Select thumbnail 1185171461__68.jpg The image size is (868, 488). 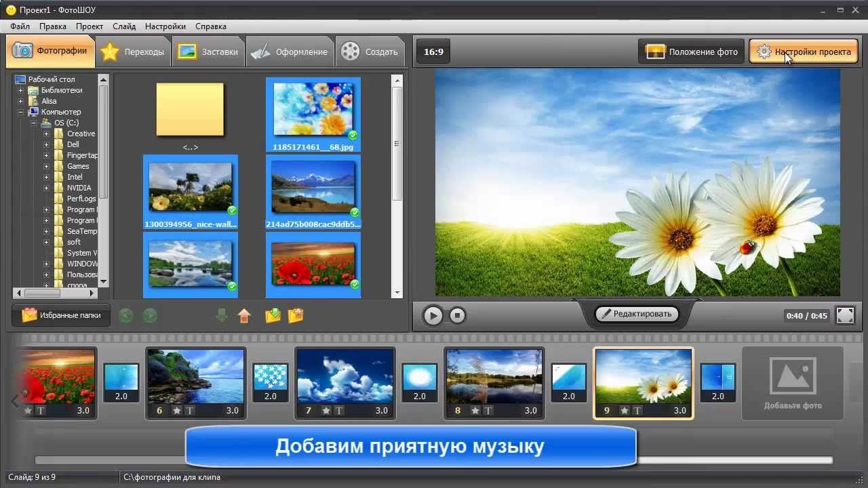tap(313, 115)
